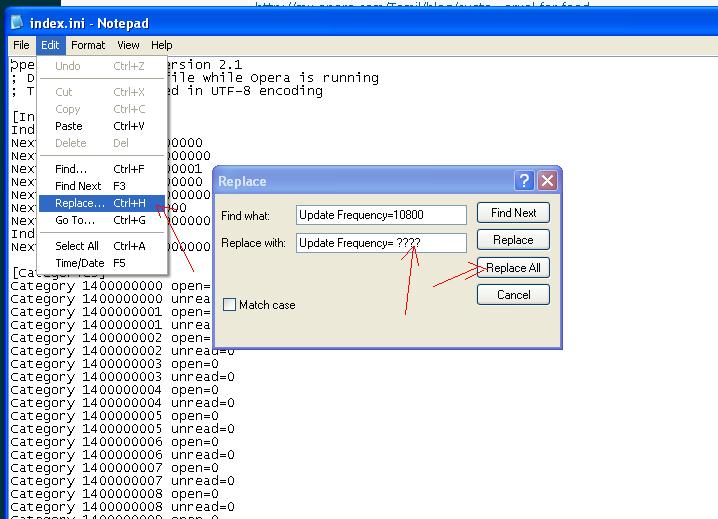718x519 pixels.
Task: Insert Time/Date from the Edit menu
Action: pyautogui.click(x=101, y=263)
